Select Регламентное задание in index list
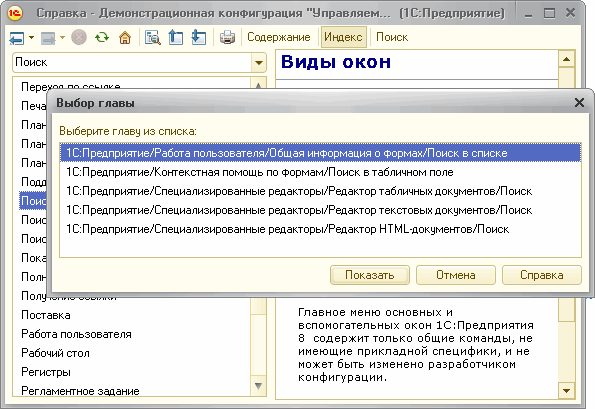The height and width of the screenshot is (409, 595). click(x=80, y=391)
